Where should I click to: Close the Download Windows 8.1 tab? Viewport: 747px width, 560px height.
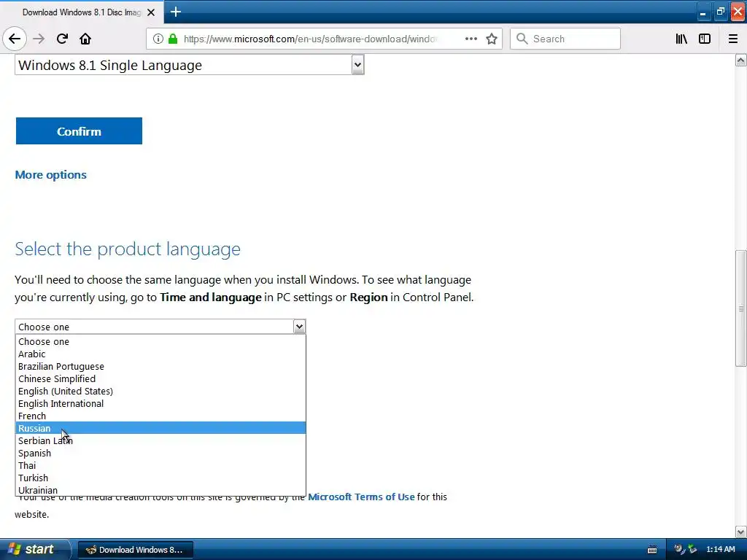click(151, 12)
